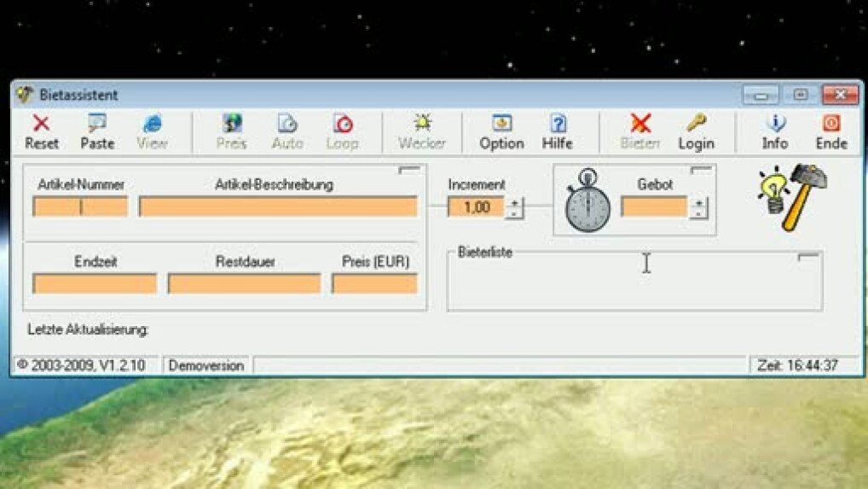Click the Endzeit field

[x=95, y=283]
